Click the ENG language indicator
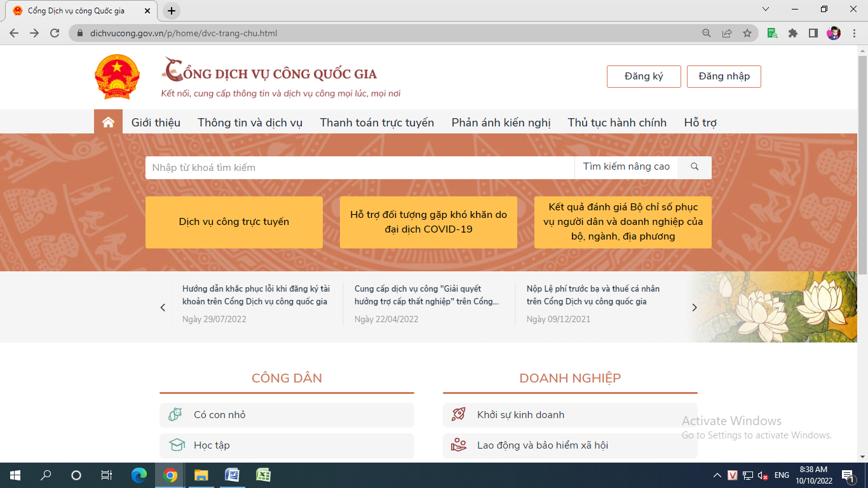This screenshot has height=488, width=868. (782, 475)
